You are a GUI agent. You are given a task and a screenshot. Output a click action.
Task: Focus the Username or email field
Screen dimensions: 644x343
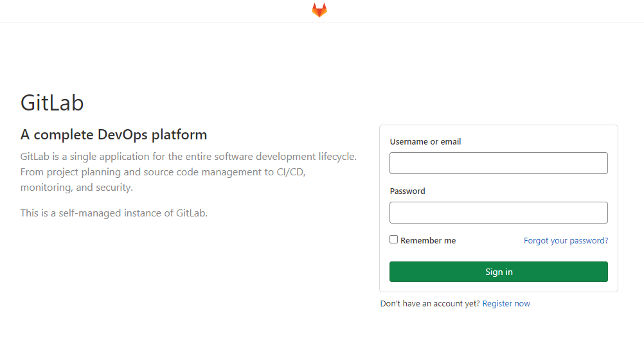[x=499, y=163]
